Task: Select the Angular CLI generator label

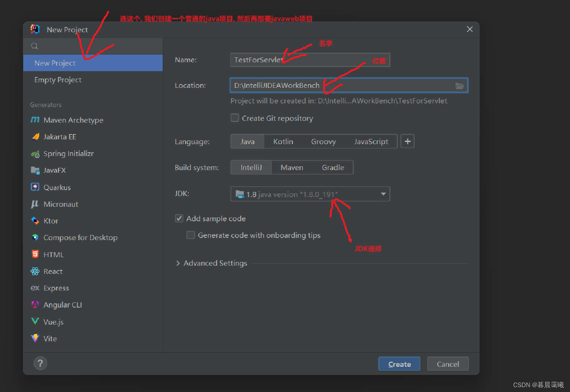Action: [63, 305]
